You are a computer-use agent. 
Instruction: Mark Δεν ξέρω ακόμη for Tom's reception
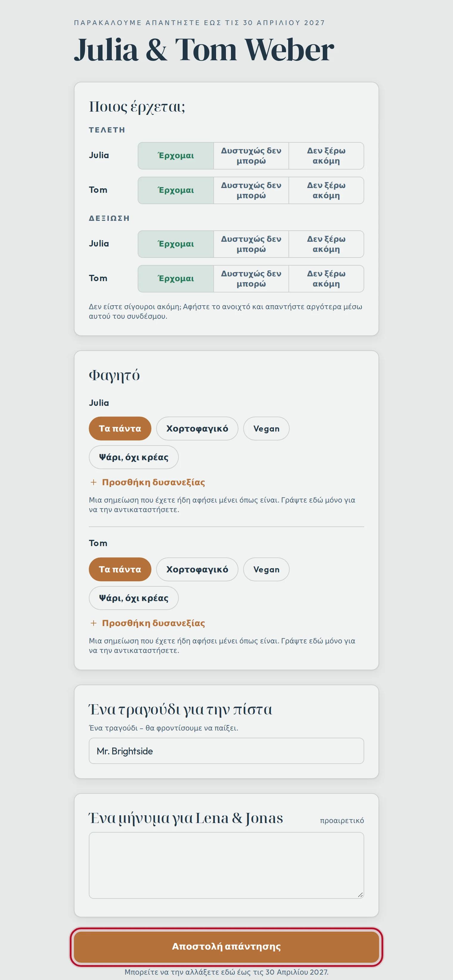click(x=326, y=278)
